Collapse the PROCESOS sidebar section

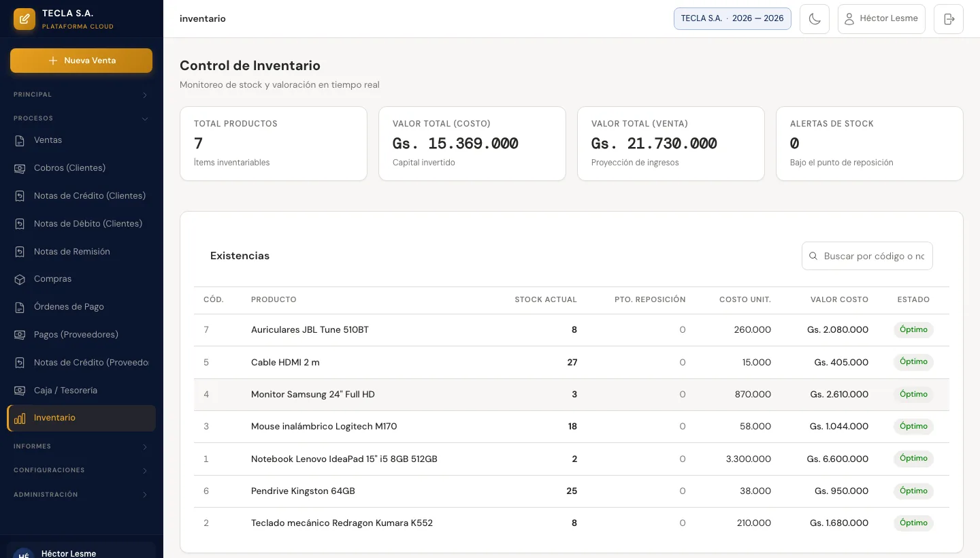pos(81,118)
